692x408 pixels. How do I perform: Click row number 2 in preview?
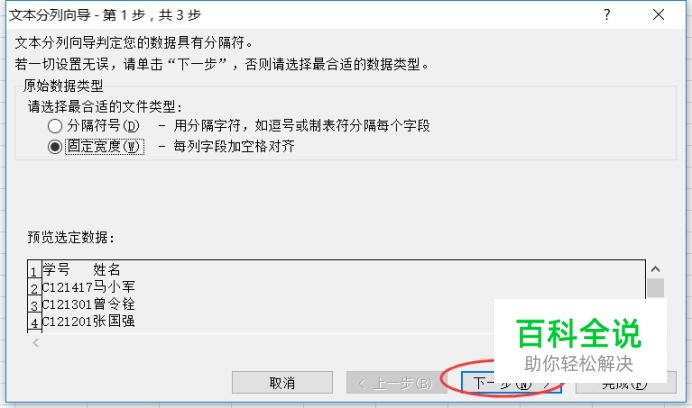point(34,288)
